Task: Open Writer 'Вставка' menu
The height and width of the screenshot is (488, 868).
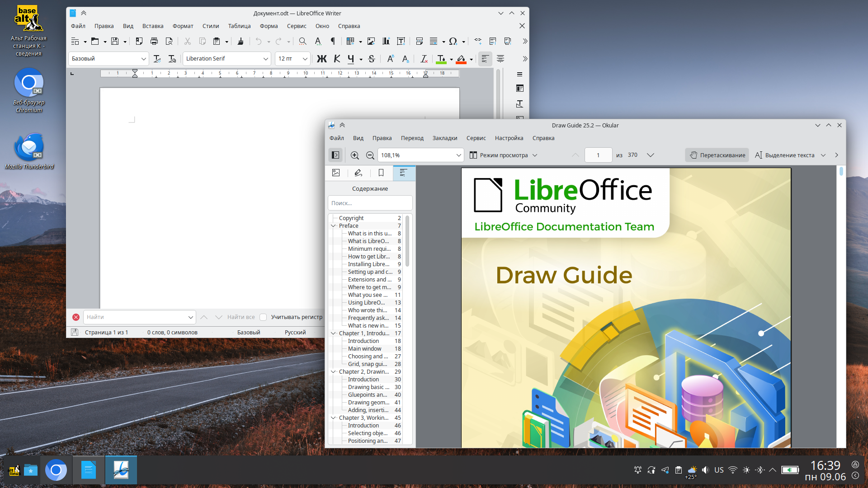Action: [x=152, y=26]
